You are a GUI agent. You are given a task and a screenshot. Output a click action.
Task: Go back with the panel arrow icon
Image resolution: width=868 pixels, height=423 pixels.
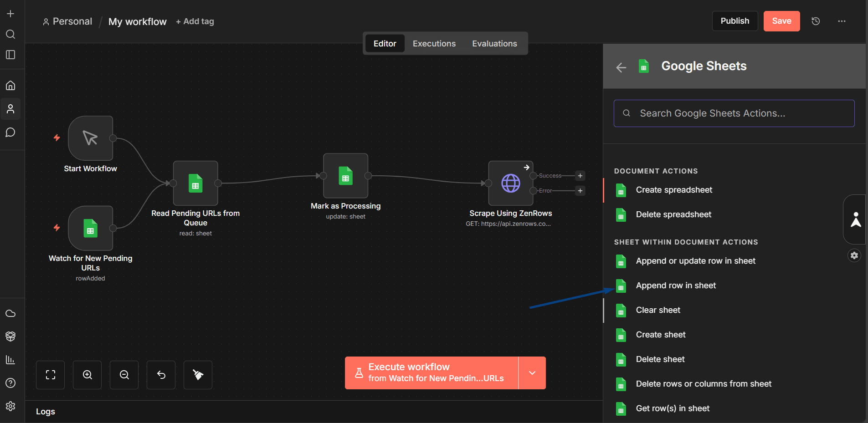pos(621,67)
